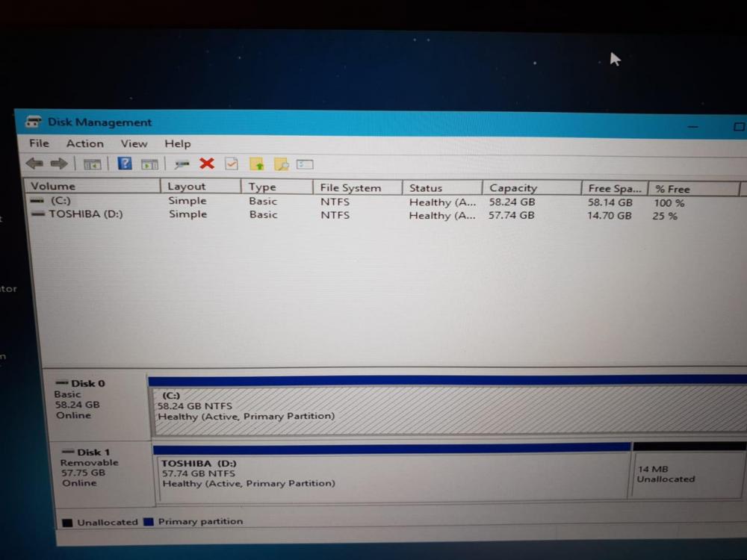
Task: Sort by the Layout column header
Action: 201,187
